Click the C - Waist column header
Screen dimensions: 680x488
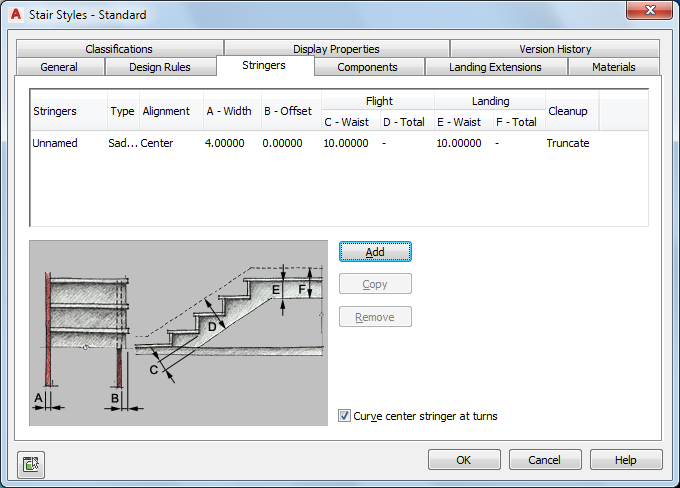coord(350,122)
